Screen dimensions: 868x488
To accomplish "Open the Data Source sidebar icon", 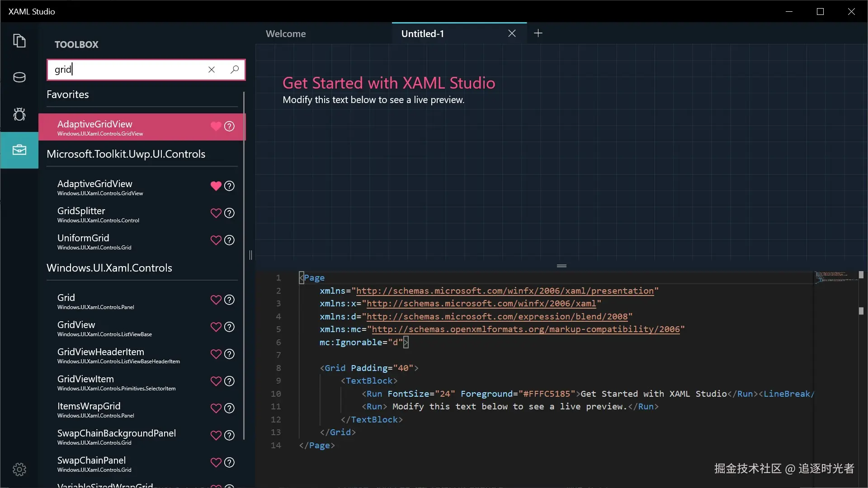I will (x=19, y=77).
